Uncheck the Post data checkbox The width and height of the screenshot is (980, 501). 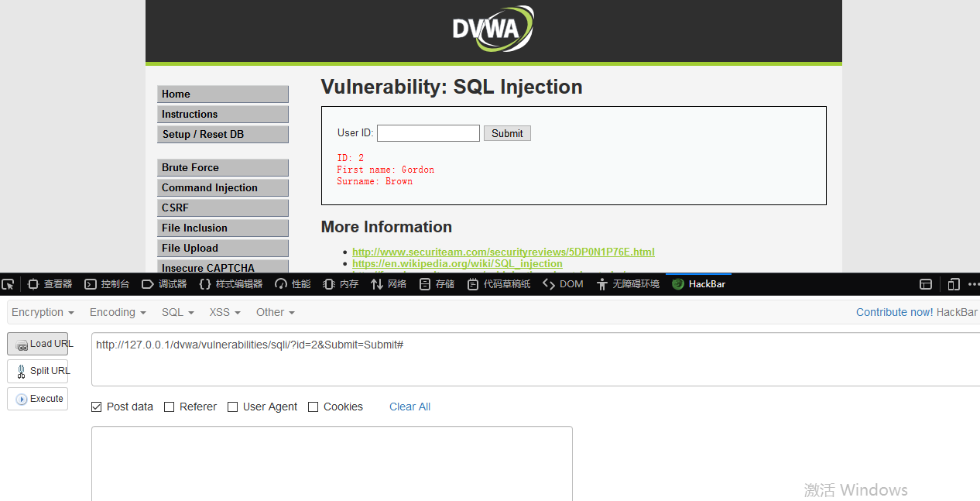pos(97,407)
